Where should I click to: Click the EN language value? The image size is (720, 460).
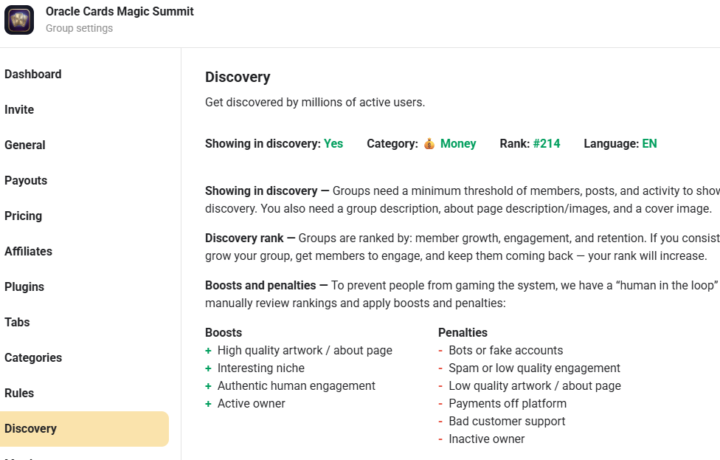649,144
